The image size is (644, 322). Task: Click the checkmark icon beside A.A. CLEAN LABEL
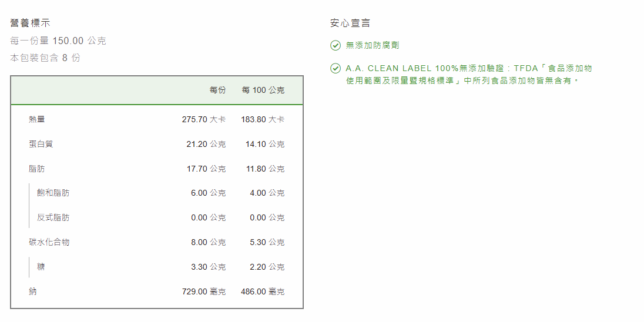336,69
